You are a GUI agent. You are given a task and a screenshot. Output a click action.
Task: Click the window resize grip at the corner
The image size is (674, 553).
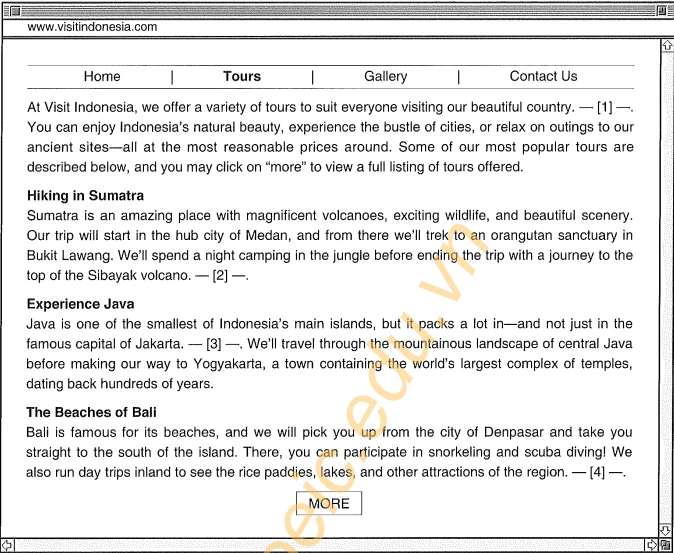667,545
